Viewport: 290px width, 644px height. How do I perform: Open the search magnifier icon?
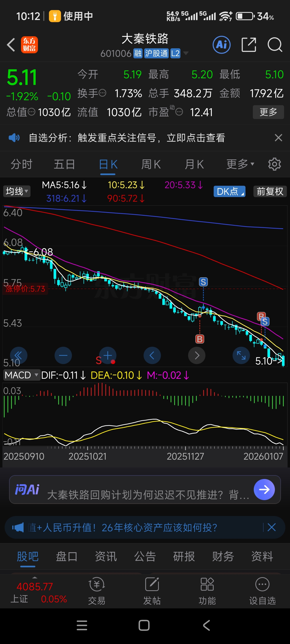[275, 45]
